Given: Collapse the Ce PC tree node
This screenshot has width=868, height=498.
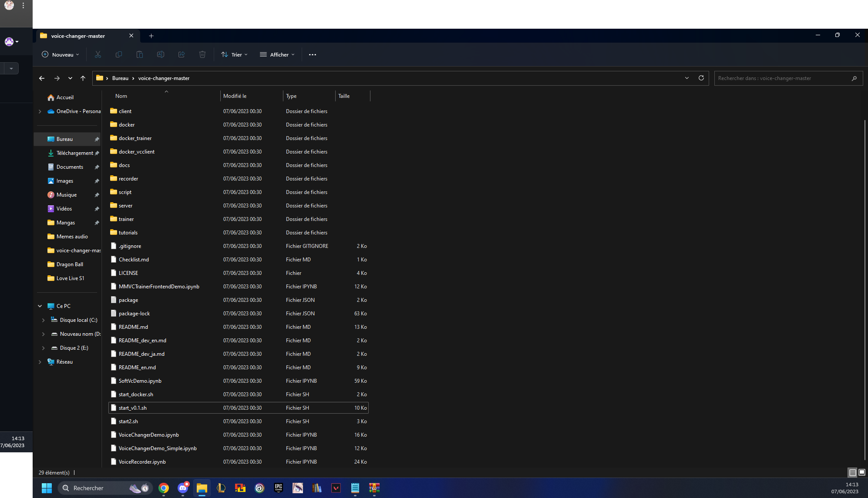Looking at the screenshot, I should point(40,306).
